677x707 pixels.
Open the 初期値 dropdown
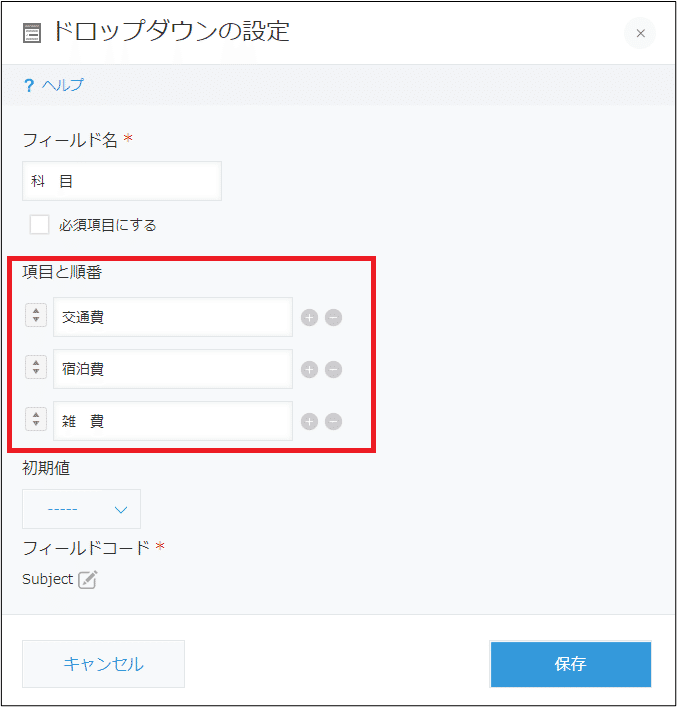pos(82,509)
